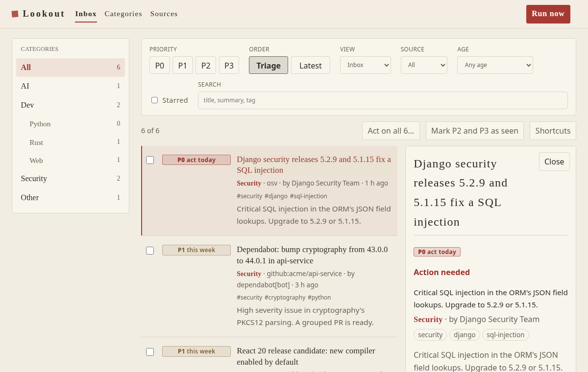Click #python tag in Dependabot row

pyautogui.click(x=319, y=298)
